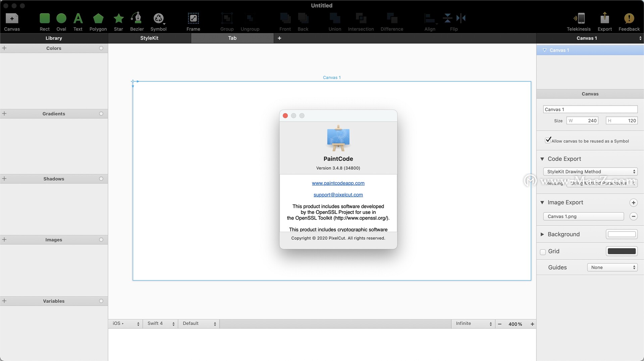This screenshot has width=644, height=361.
Task: Collapse Canvas 1 in the layer tree
Action: [545, 50]
